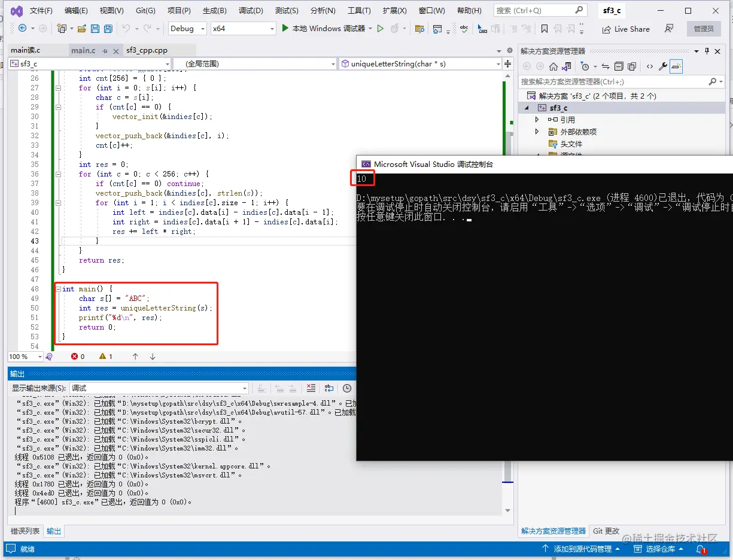The height and width of the screenshot is (560, 733).
Task: Click 添加到源代码管理 in status bar
Action: (x=582, y=549)
